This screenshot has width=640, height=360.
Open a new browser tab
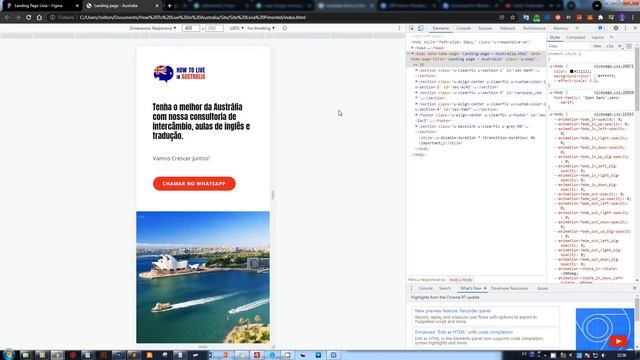coord(169,6)
